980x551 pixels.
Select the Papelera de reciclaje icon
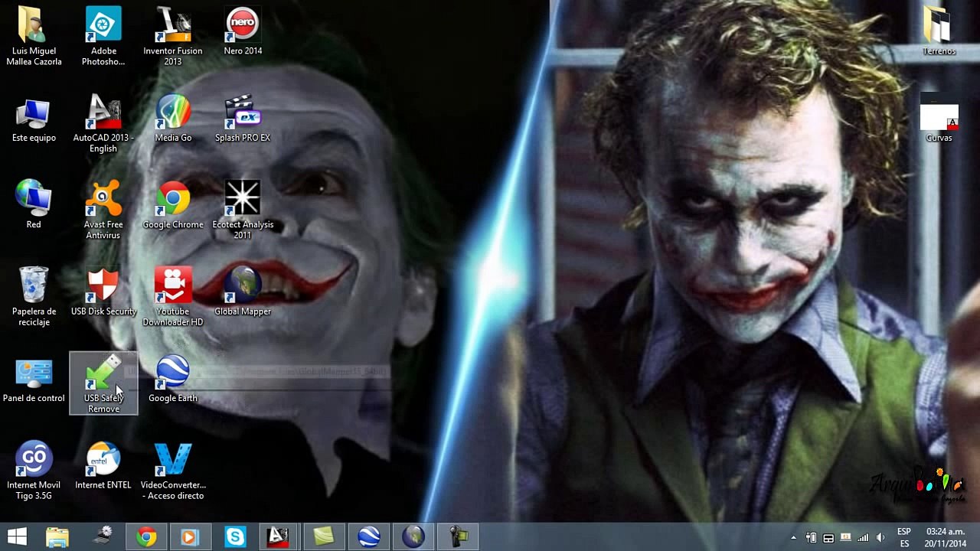[34, 296]
